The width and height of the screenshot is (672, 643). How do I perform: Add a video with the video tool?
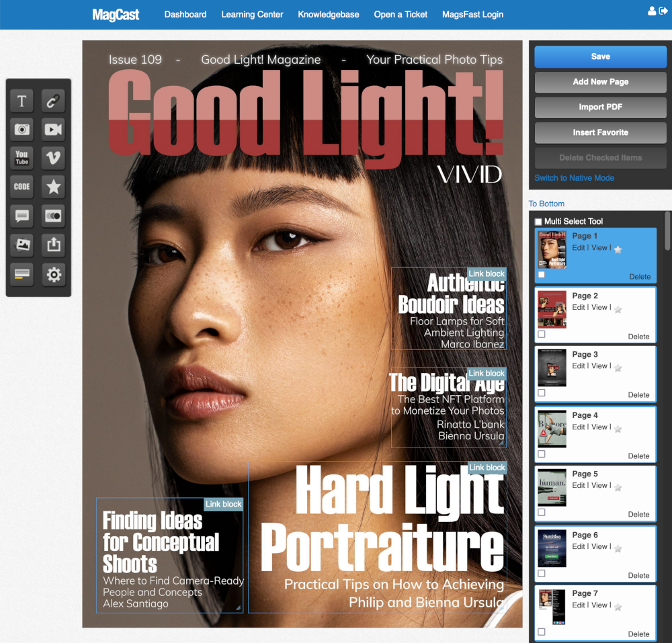[x=53, y=129]
